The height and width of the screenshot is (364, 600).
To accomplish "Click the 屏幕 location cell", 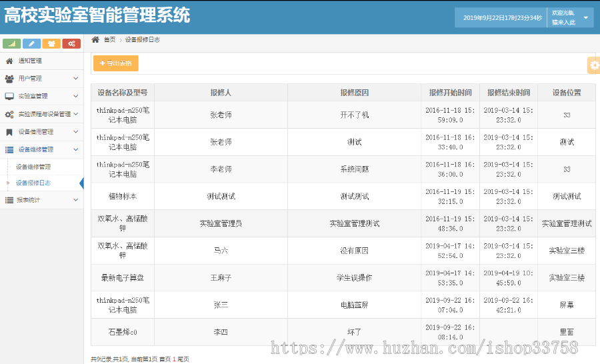I will [x=567, y=305].
